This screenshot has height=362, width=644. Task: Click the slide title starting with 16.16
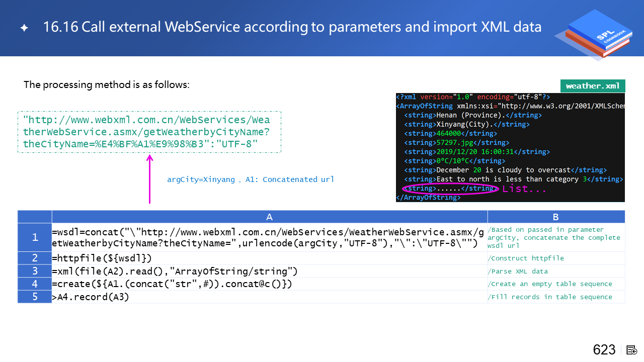292,27
